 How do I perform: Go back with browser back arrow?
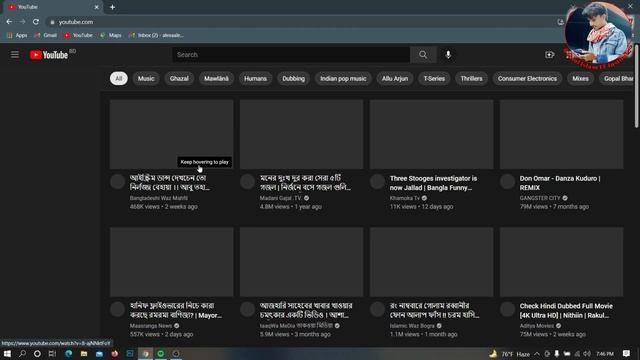pyautogui.click(x=9, y=22)
